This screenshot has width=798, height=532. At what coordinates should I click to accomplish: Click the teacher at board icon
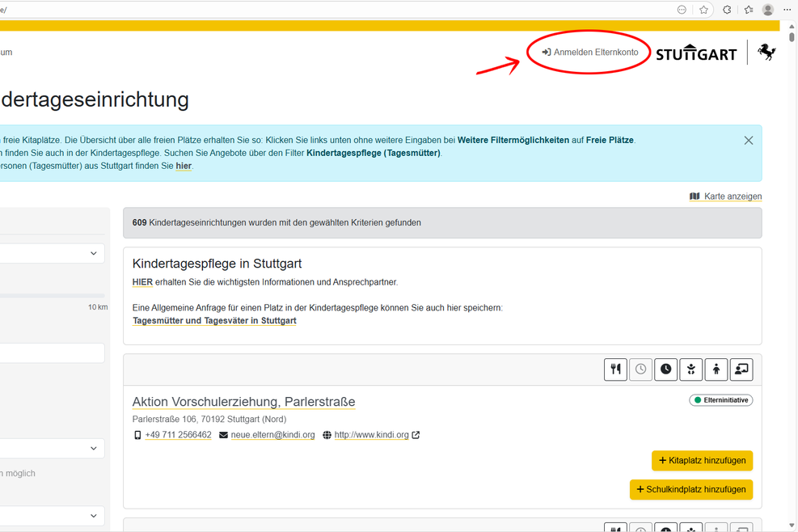741,369
